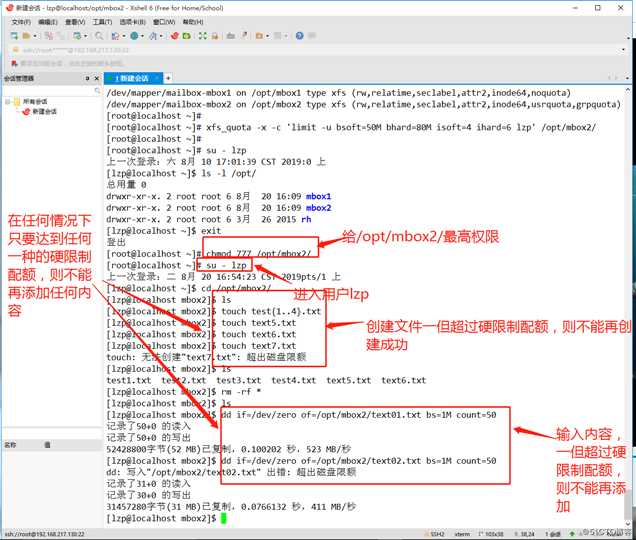Select the 所有会话 folder

coord(30,101)
